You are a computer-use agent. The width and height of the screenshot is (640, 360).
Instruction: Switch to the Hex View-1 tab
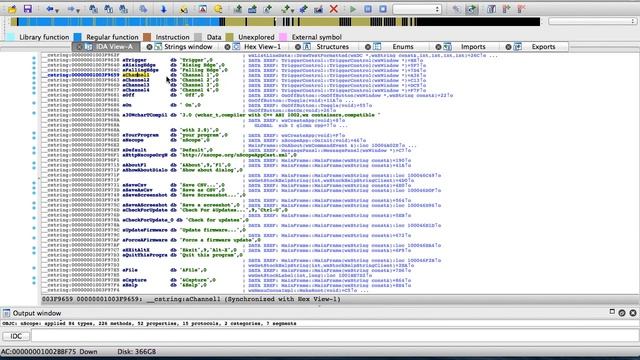point(258,47)
